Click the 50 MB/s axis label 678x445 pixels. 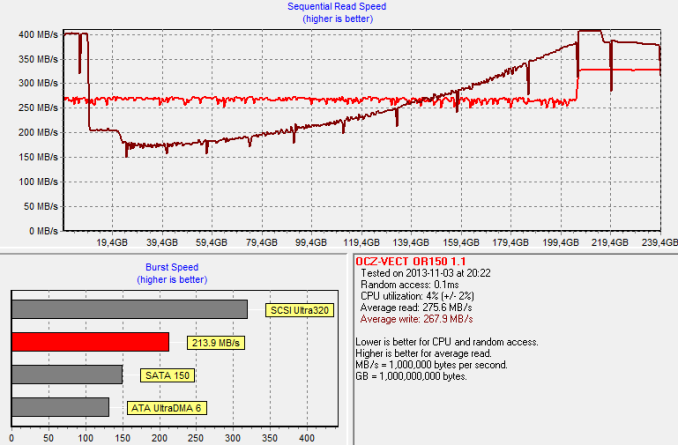point(41,206)
